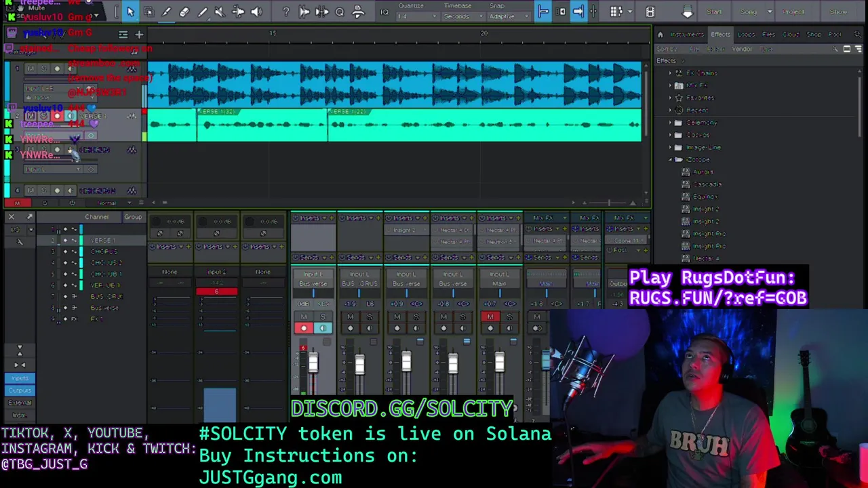Open the Aurora effect entry
The height and width of the screenshot is (488, 868).
pyautogui.click(x=703, y=171)
